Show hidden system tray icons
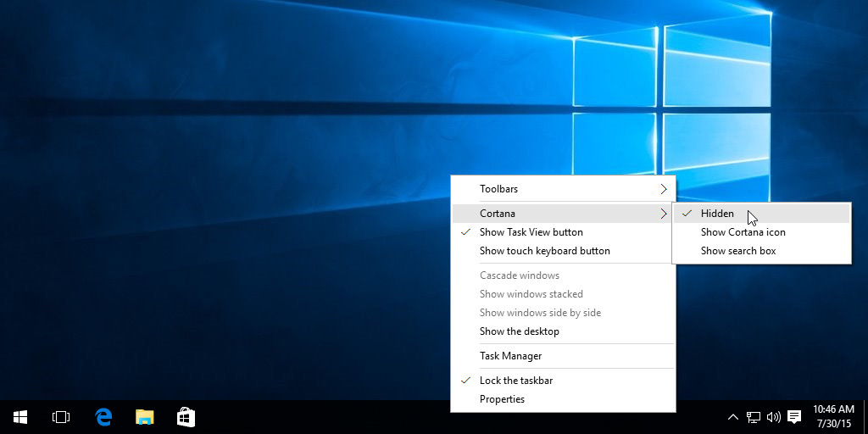The width and height of the screenshot is (868, 434). 732,417
